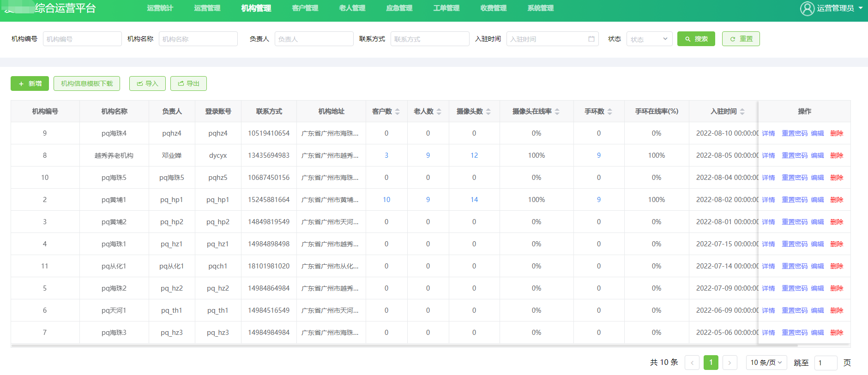Screen dimensions: 868x375
Task: Click 邓业婵 in 负责人 column
Action: click(172, 155)
